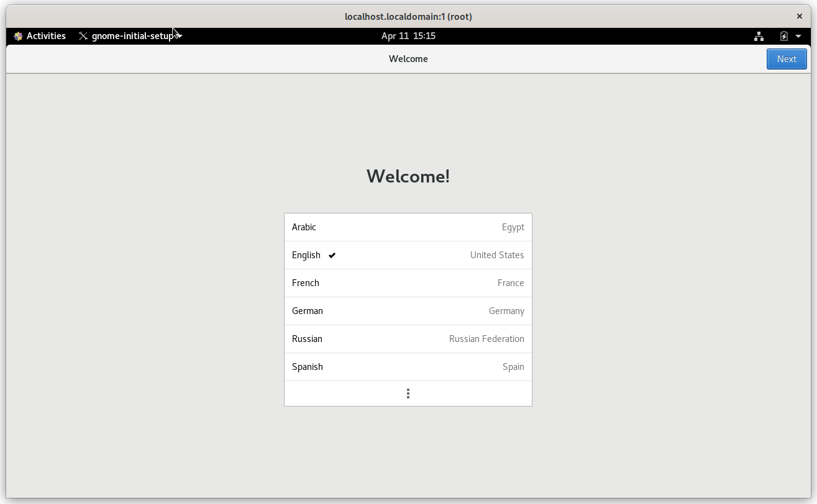The image size is (817, 504).
Task: Click the network status icon
Action: 759,35
